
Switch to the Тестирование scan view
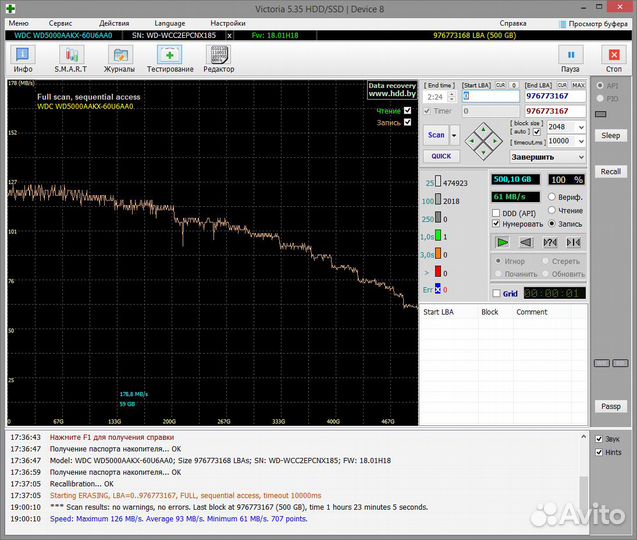coord(170,59)
